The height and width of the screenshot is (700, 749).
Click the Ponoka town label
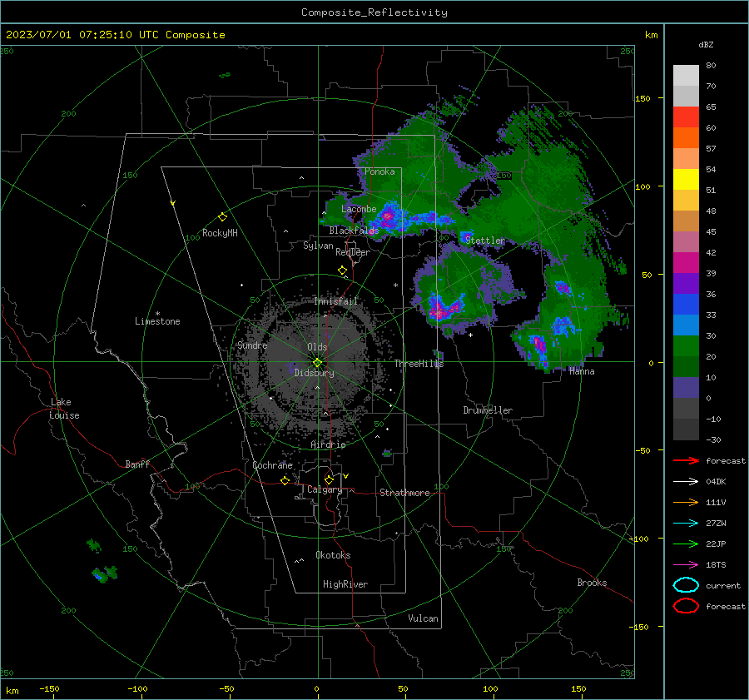click(x=379, y=171)
